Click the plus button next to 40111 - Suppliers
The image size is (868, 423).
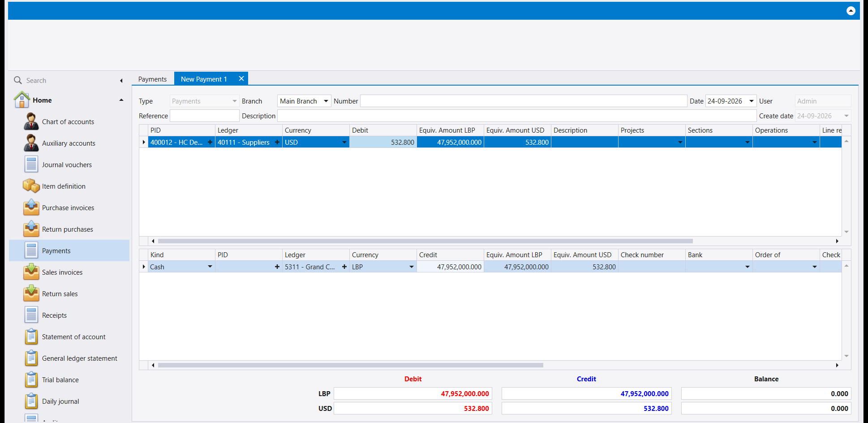coord(277,142)
